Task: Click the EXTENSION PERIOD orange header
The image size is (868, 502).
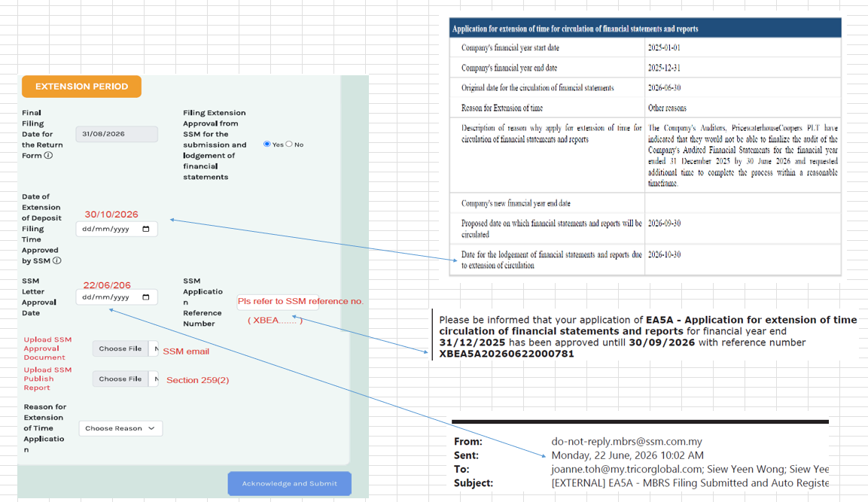Action: click(x=81, y=87)
